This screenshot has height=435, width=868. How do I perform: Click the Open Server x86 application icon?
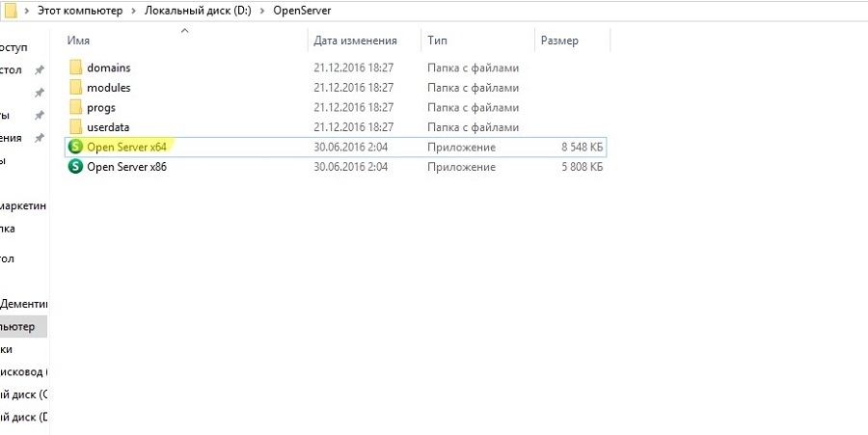[x=75, y=167]
